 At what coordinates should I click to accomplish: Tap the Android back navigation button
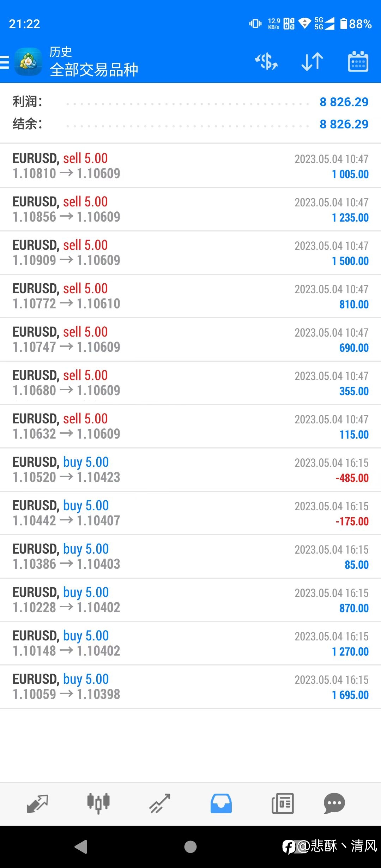pyautogui.click(x=81, y=847)
